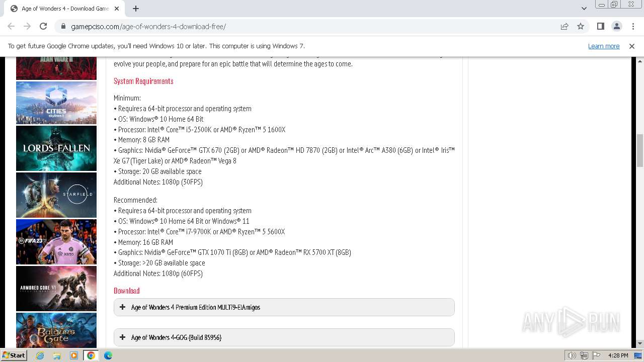This screenshot has height=362, width=644.
Task: Open the Chrome side panel
Action: pos(600,26)
